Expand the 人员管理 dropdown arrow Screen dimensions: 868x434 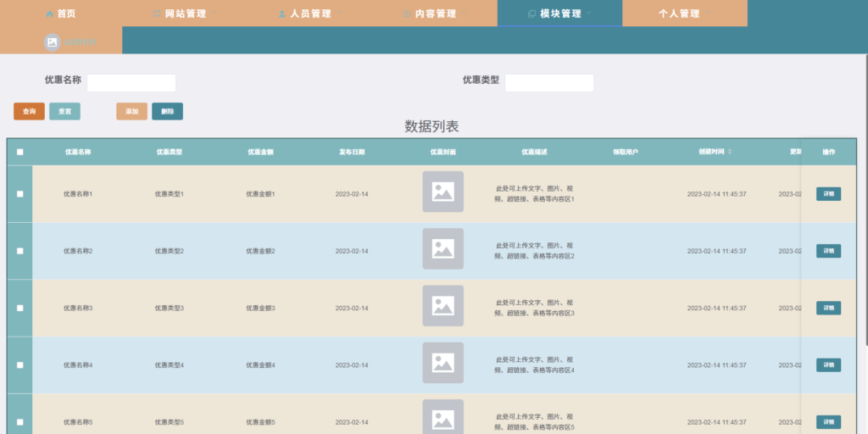pos(339,13)
